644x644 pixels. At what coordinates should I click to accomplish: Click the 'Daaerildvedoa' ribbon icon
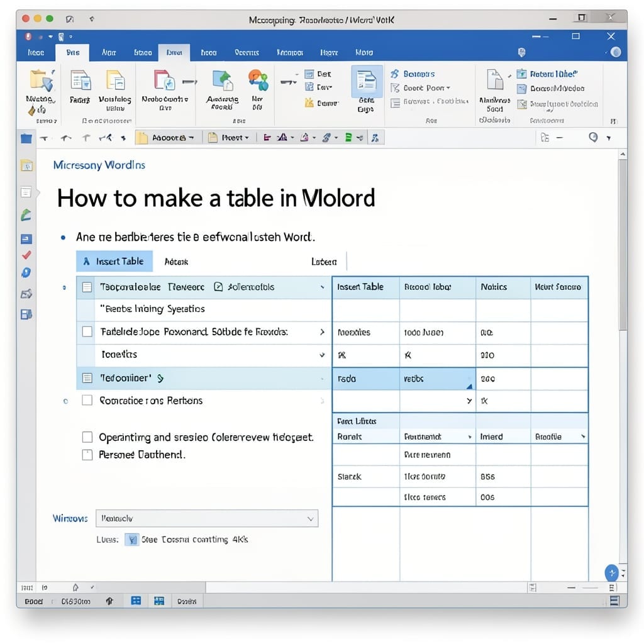(521, 89)
